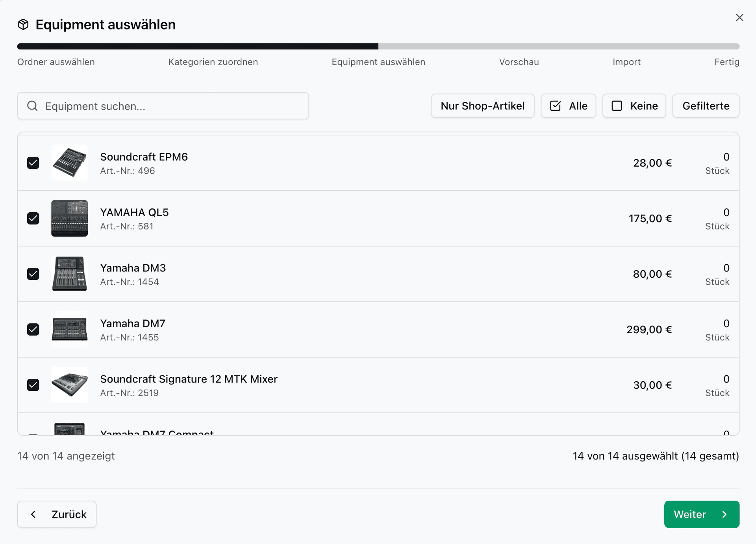Click the Stück quantity of Yamaha DM7
This screenshot has width=756, height=544.
[x=717, y=330]
